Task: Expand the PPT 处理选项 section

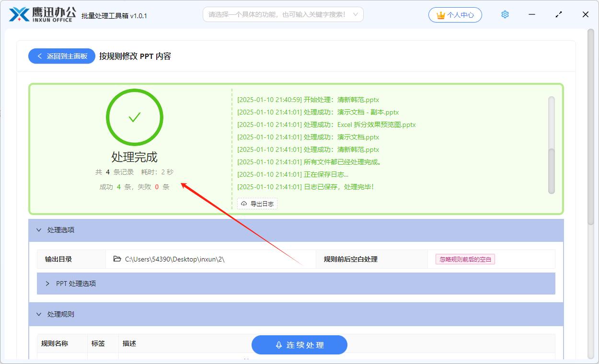Action: [47, 284]
